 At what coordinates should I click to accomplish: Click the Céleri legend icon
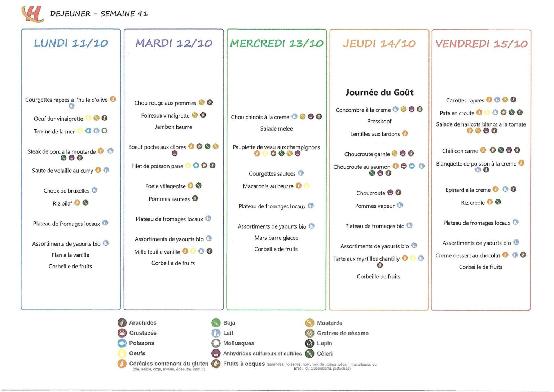pyautogui.click(x=309, y=353)
